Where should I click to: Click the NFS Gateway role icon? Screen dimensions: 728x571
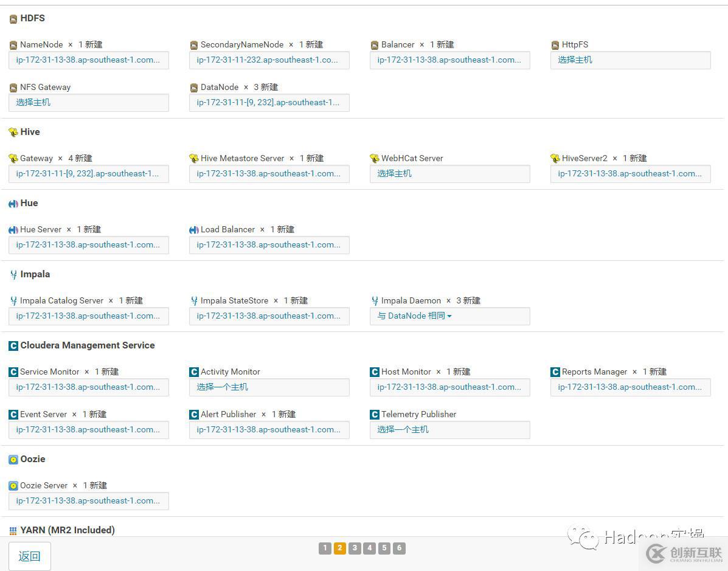[13, 88]
